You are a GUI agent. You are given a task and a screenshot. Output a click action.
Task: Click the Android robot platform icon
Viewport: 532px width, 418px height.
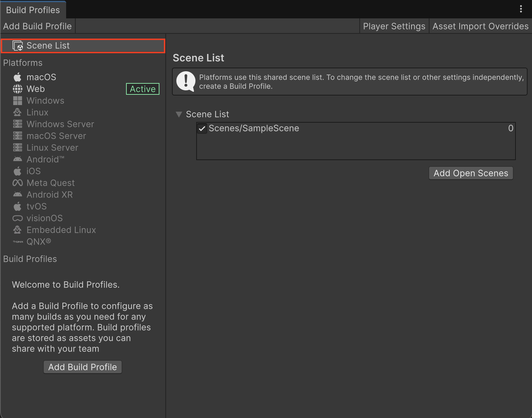(17, 159)
